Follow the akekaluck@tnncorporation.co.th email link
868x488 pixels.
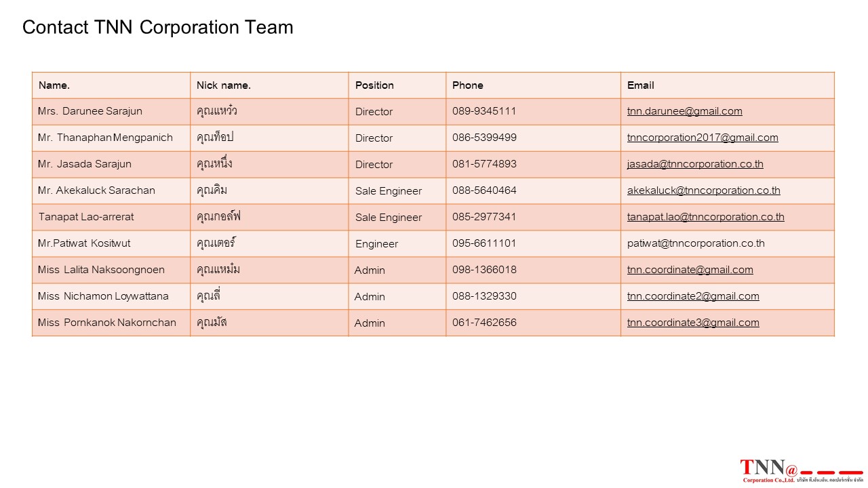[703, 190]
